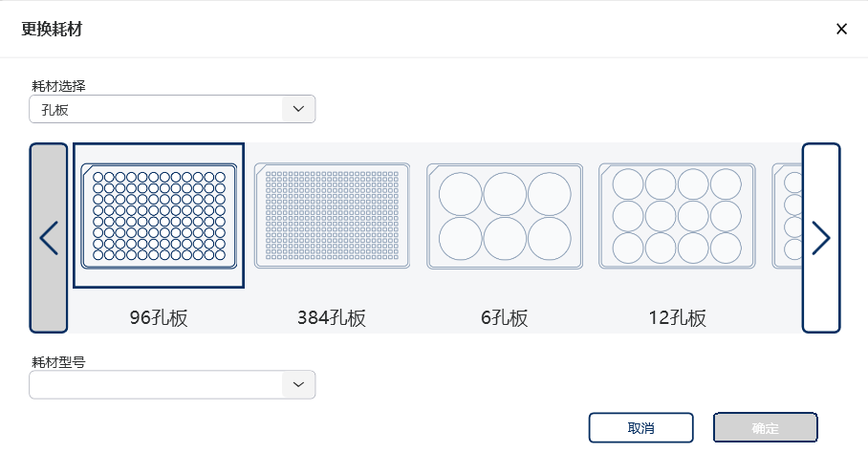Expand the 耗材型号 dropdown arrow

(298, 384)
